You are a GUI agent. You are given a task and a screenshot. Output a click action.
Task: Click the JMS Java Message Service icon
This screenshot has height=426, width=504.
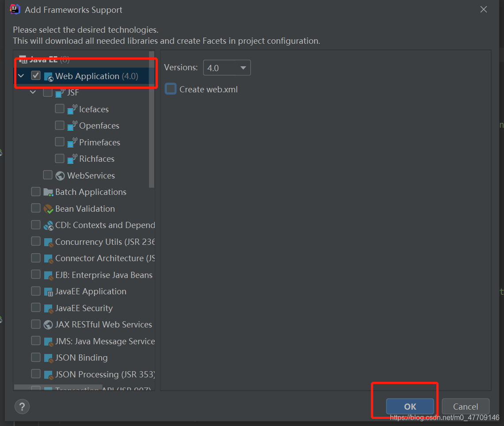[x=48, y=342]
